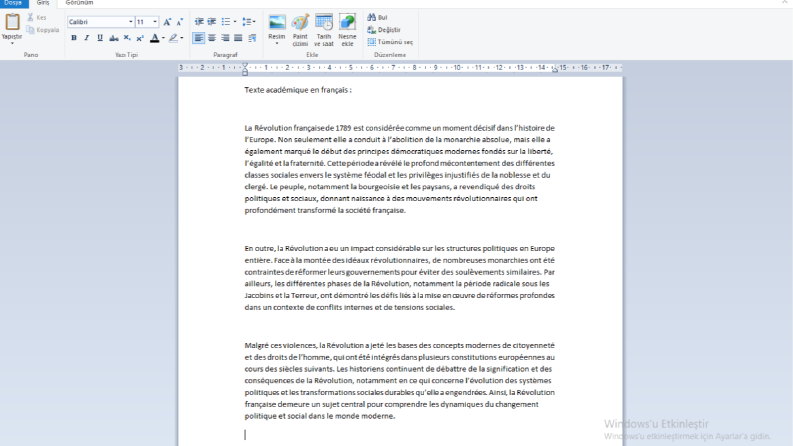Switch to the Giriş tab
Image resolution: width=793 pixels, height=446 pixels.
(x=43, y=3)
